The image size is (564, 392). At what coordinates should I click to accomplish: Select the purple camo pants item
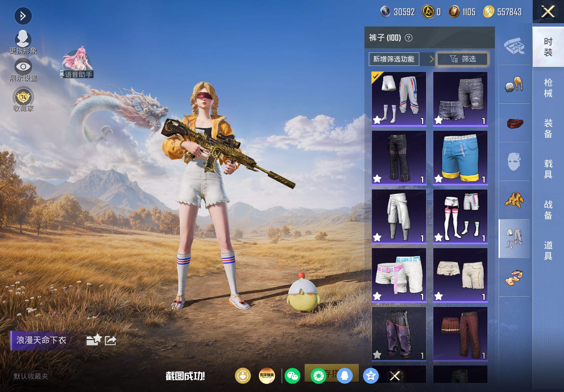tap(399, 334)
